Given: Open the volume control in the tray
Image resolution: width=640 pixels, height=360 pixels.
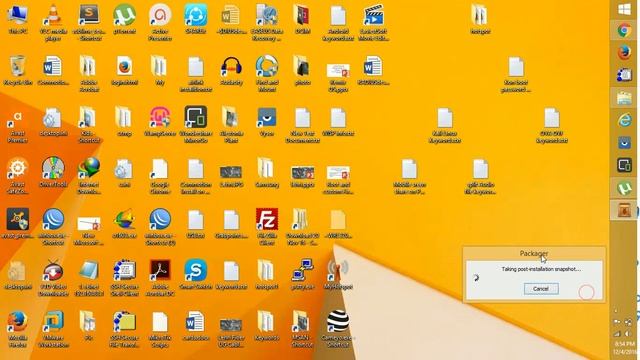Looking at the screenshot, I should click(628, 334).
